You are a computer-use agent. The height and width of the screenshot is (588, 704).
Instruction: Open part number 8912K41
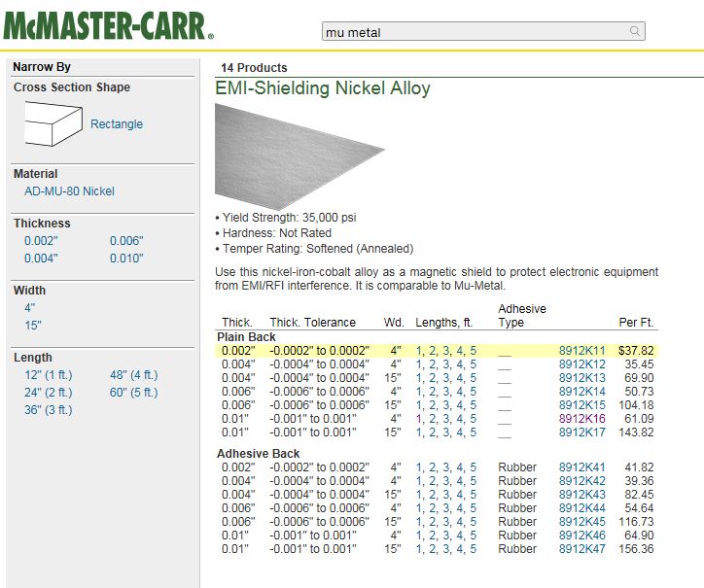point(581,467)
